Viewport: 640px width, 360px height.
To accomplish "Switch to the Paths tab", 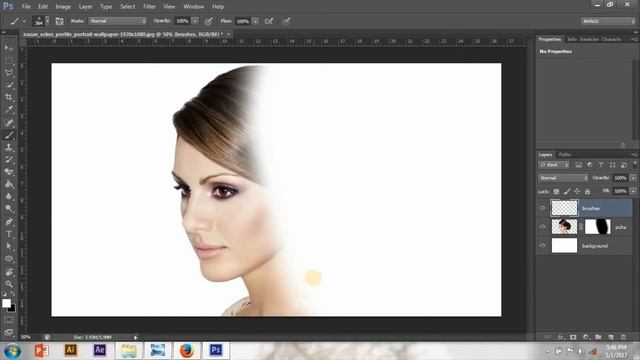I will 564,155.
